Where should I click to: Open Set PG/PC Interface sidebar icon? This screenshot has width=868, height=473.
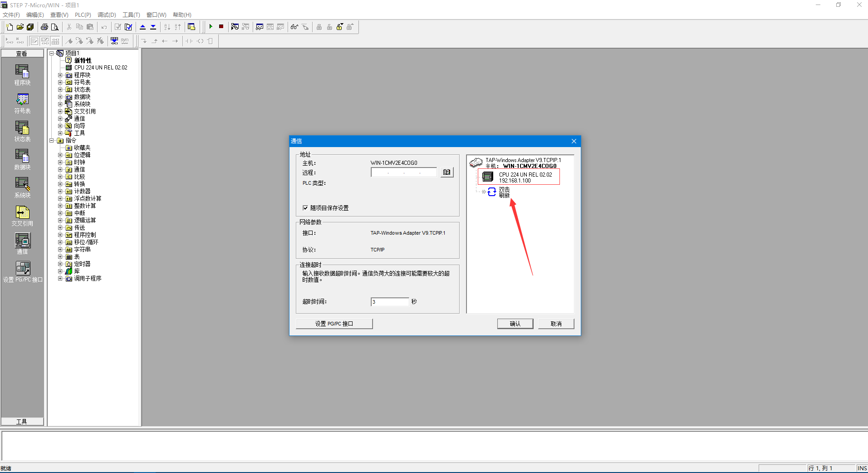[22, 272]
